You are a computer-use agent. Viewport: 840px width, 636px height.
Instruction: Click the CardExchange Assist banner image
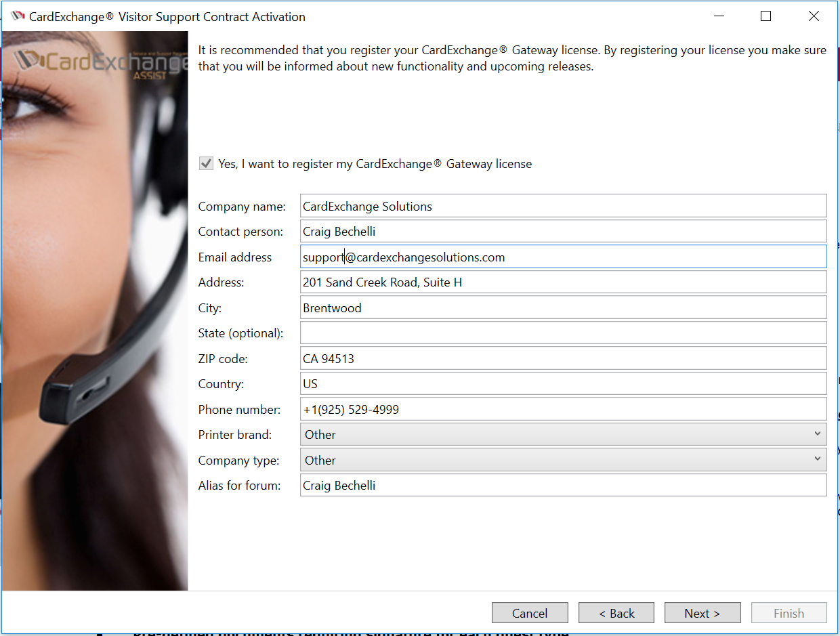[x=95, y=310]
